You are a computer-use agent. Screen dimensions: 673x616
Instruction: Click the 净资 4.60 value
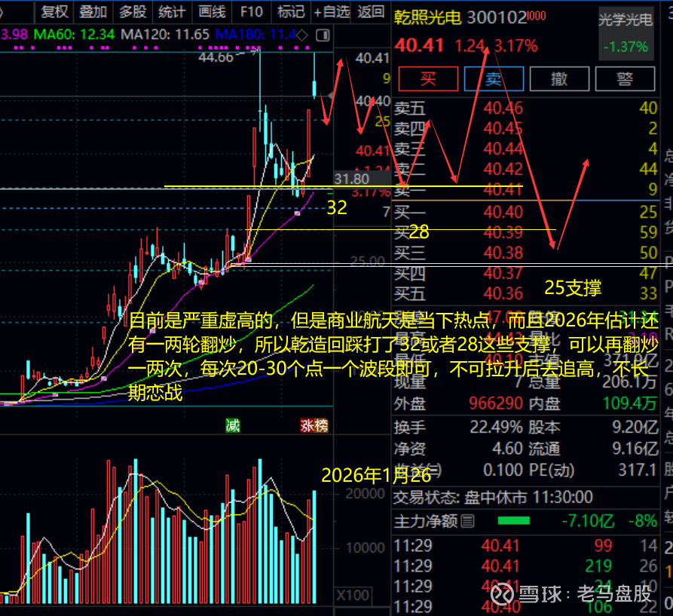[507, 449]
